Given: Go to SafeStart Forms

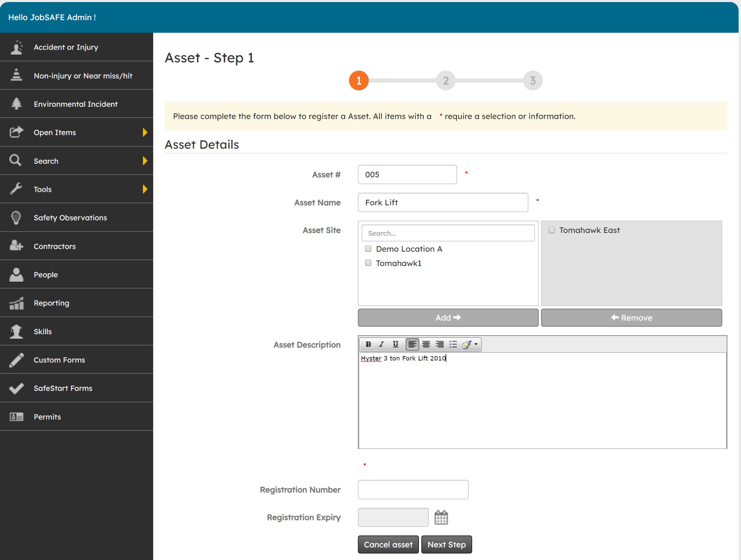Looking at the screenshot, I should (x=63, y=388).
